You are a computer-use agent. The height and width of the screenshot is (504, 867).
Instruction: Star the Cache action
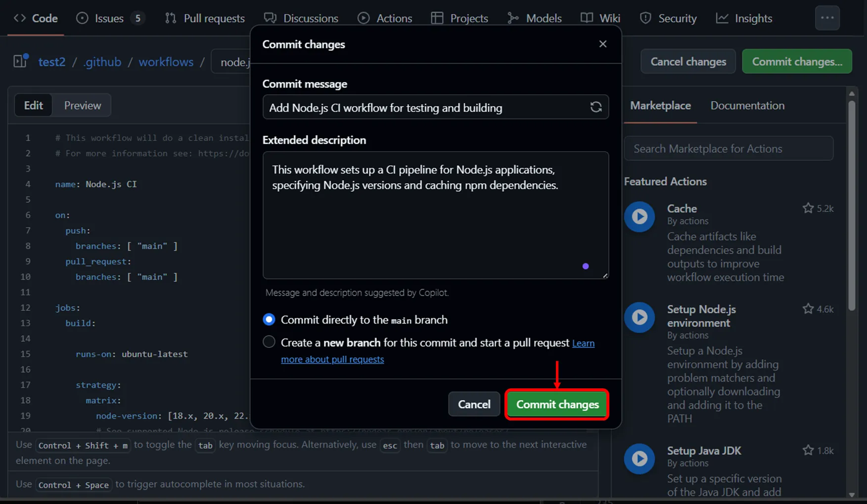click(808, 209)
